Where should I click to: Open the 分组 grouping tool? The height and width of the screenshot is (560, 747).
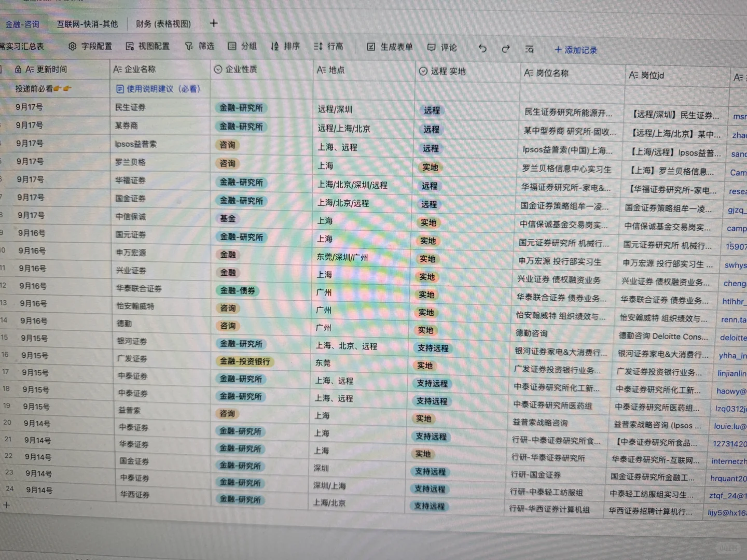(242, 46)
